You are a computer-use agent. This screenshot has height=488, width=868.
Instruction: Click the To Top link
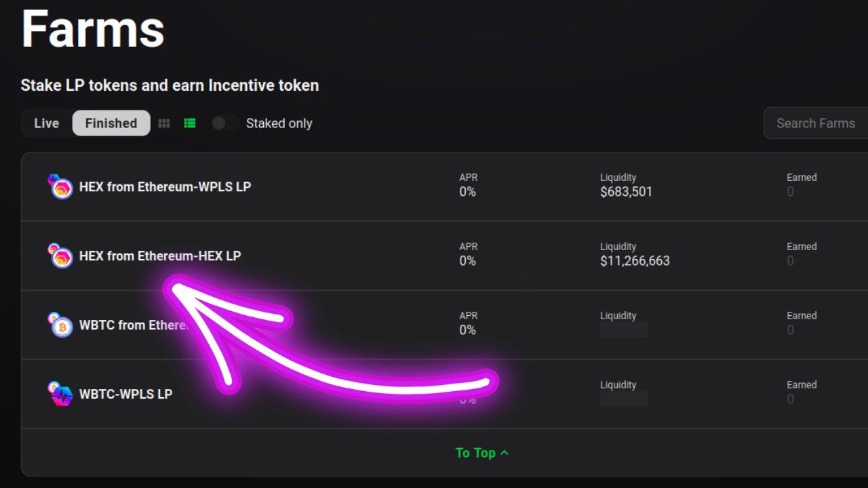tap(482, 453)
